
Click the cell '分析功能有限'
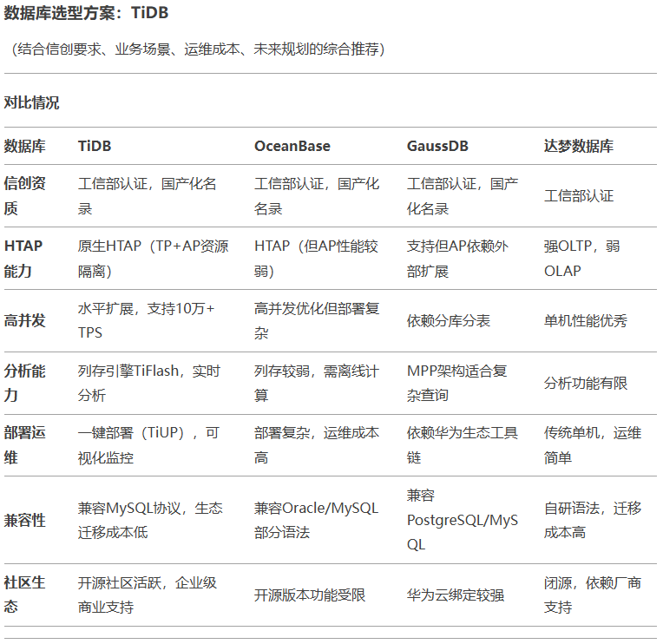[x=586, y=383]
